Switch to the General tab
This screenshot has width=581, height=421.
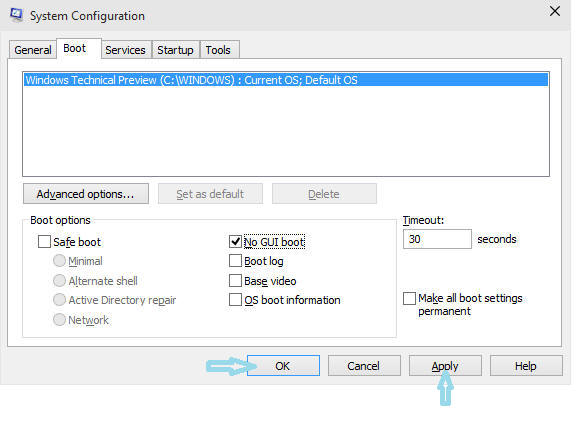(x=33, y=50)
